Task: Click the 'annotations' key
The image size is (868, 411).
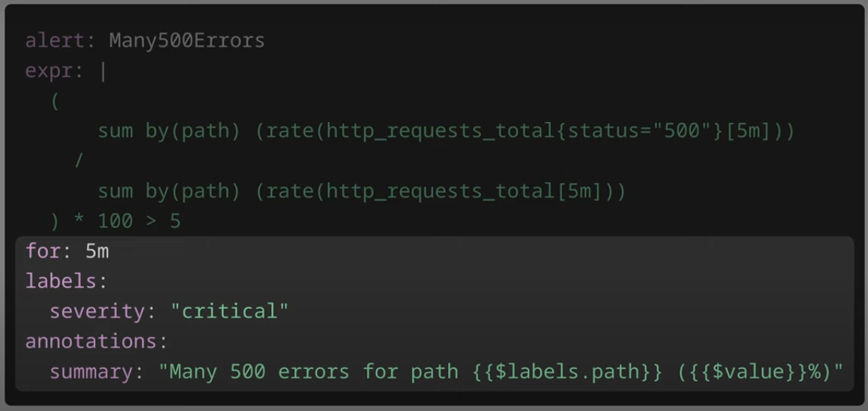Action: pyautogui.click(x=90, y=342)
